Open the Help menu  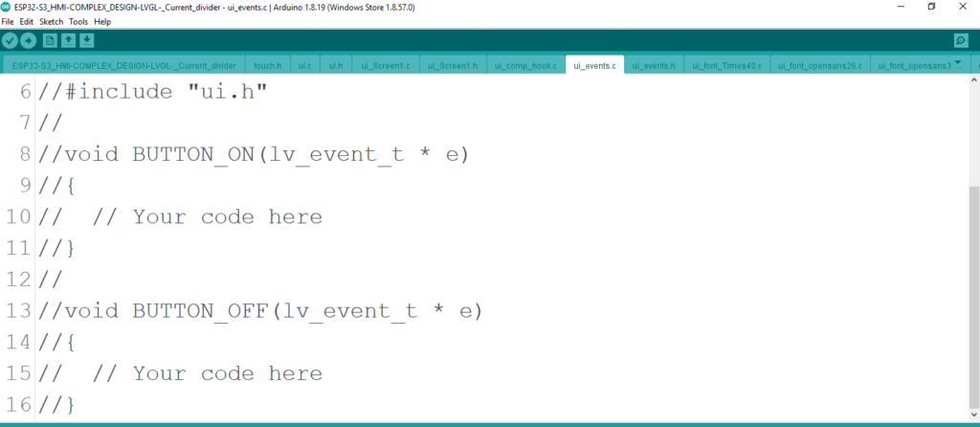click(102, 21)
